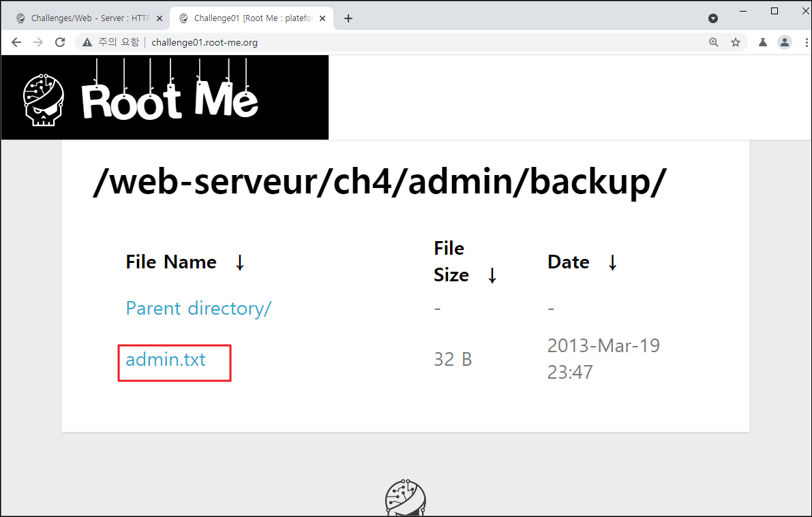Click the Date column header

click(x=569, y=262)
